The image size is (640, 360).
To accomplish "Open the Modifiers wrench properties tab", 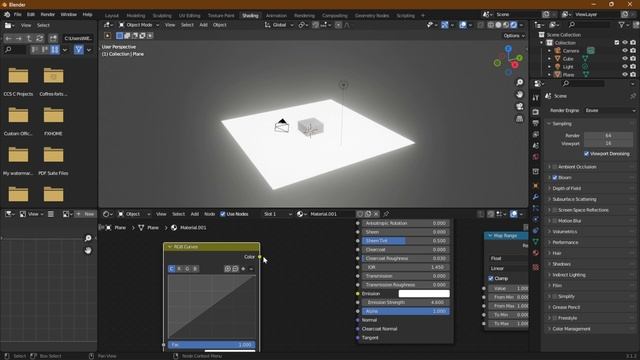I will pos(536,197).
